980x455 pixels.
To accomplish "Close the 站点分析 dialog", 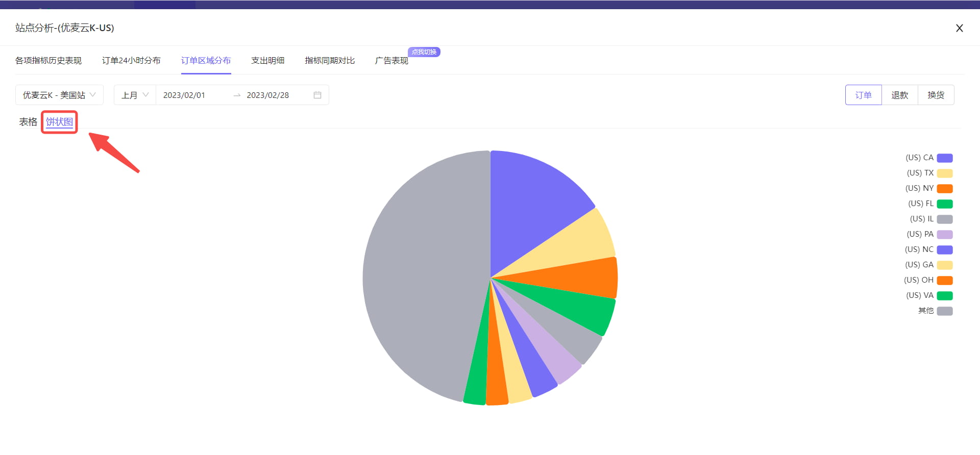I will tap(959, 28).
